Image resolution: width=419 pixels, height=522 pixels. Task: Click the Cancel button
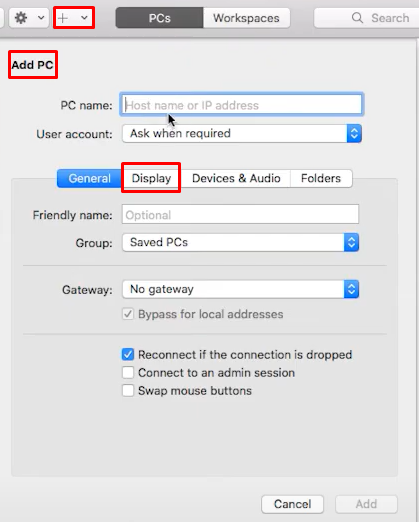click(x=292, y=504)
